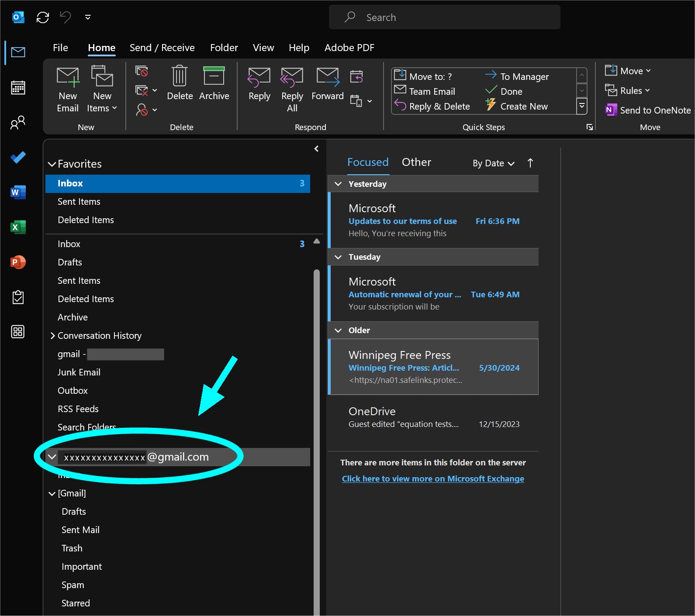Open the By Date sort dropdown
This screenshot has height=616, width=695.
pyautogui.click(x=493, y=163)
